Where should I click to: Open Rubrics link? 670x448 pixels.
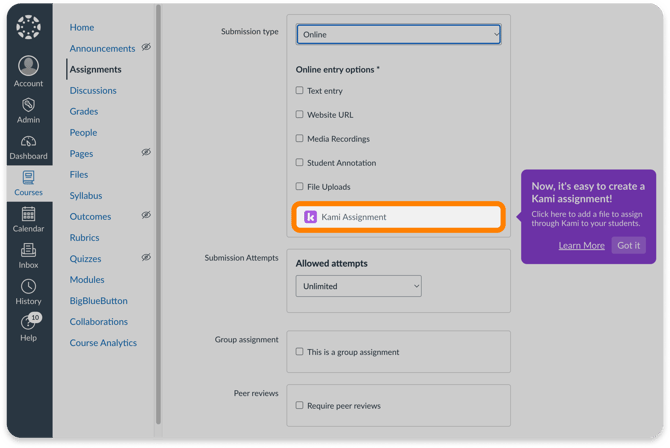pos(84,238)
